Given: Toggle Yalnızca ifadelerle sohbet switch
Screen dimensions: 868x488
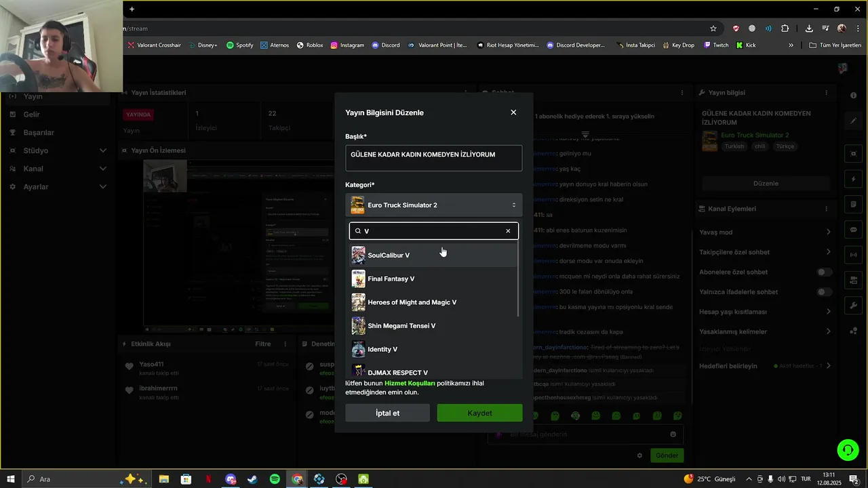Looking at the screenshot, I should (824, 292).
